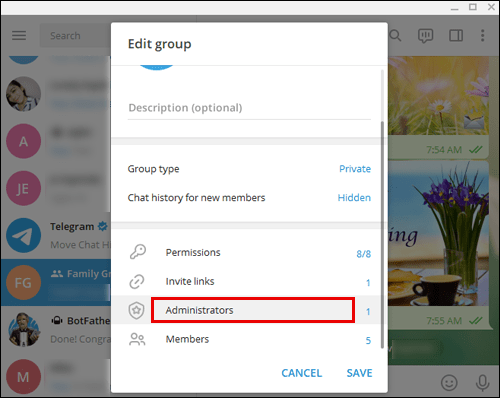Click the Permissions key icon
The width and height of the screenshot is (500, 398).
[x=138, y=252]
